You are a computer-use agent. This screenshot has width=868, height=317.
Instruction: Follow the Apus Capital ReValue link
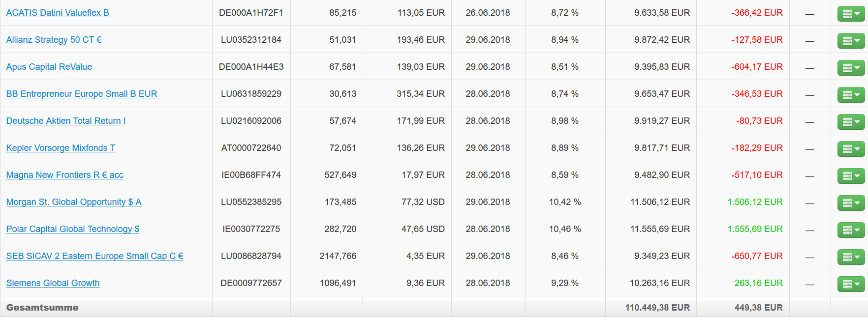tap(49, 67)
